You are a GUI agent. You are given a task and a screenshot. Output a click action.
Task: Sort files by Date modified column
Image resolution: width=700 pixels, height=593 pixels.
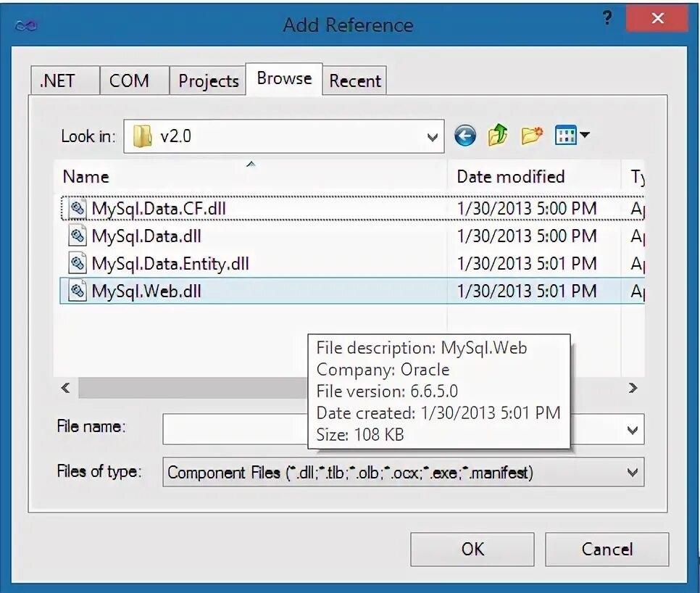point(534,177)
